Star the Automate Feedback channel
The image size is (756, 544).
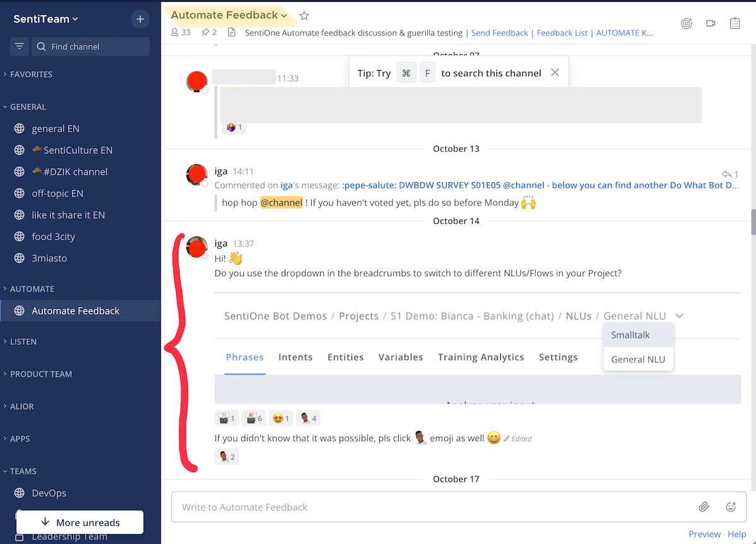pyautogui.click(x=304, y=15)
